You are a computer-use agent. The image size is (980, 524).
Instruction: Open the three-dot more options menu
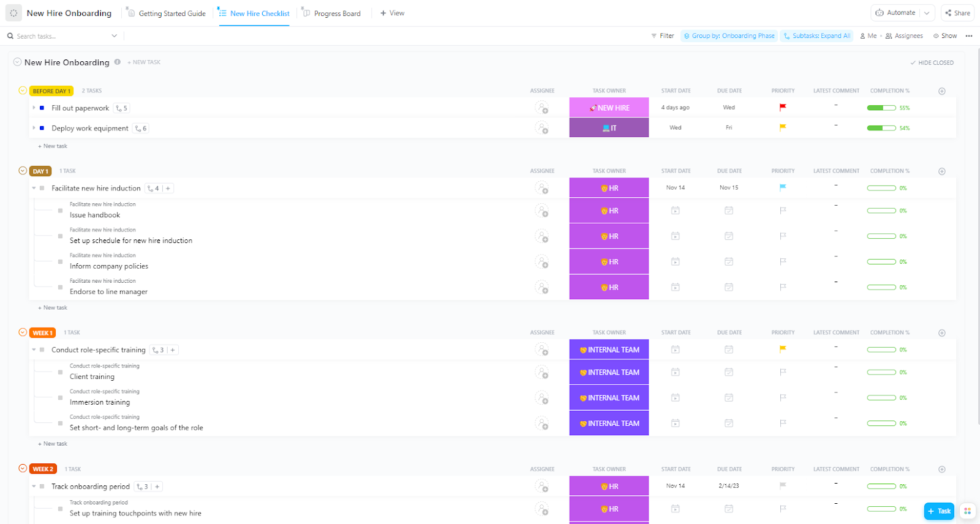(969, 36)
